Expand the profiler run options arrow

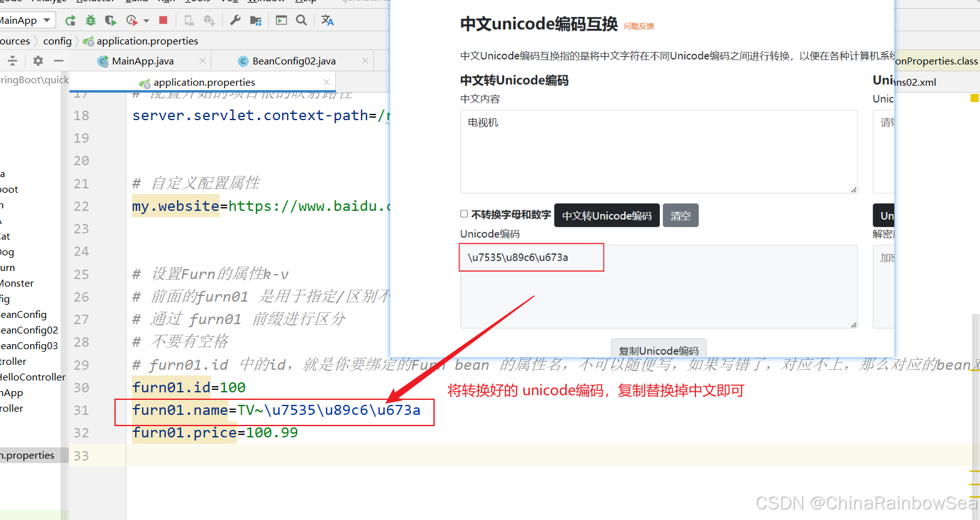tap(146, 21)
